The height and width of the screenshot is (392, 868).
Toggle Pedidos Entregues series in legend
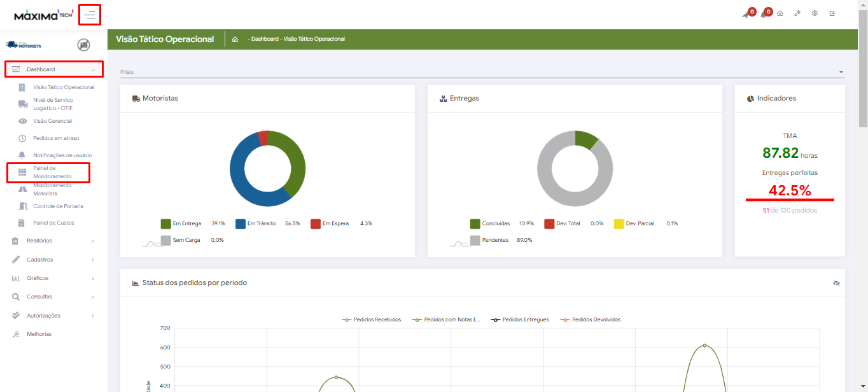520,319
